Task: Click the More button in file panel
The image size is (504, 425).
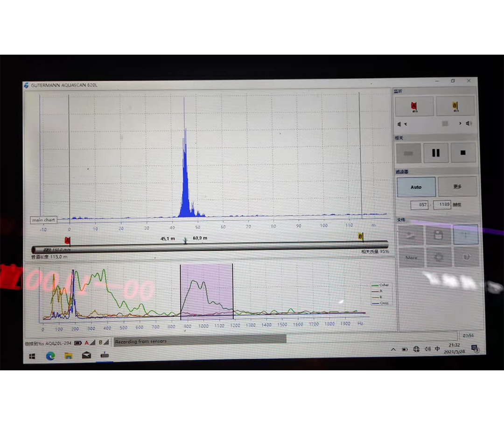Action: tap(412, 257)
